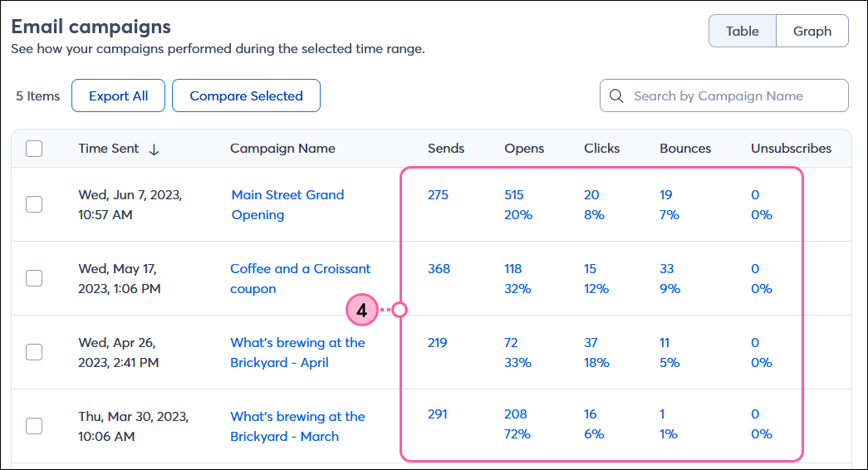This screenshot has width=868, height=470.
Task: Click the Wed, May 17, 2023 time sent text
Action: coord(120,278)
